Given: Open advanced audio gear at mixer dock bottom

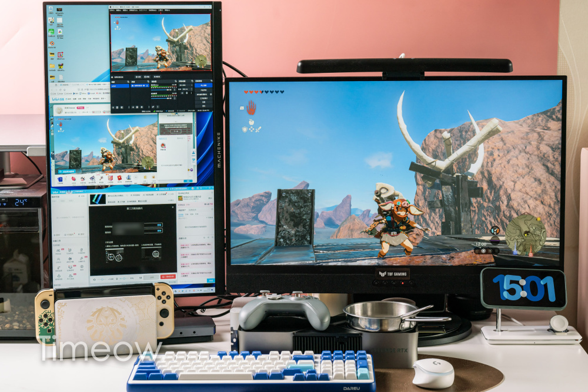Looking at the screenshot, I should pyautogui.click(x=153, y=107).
